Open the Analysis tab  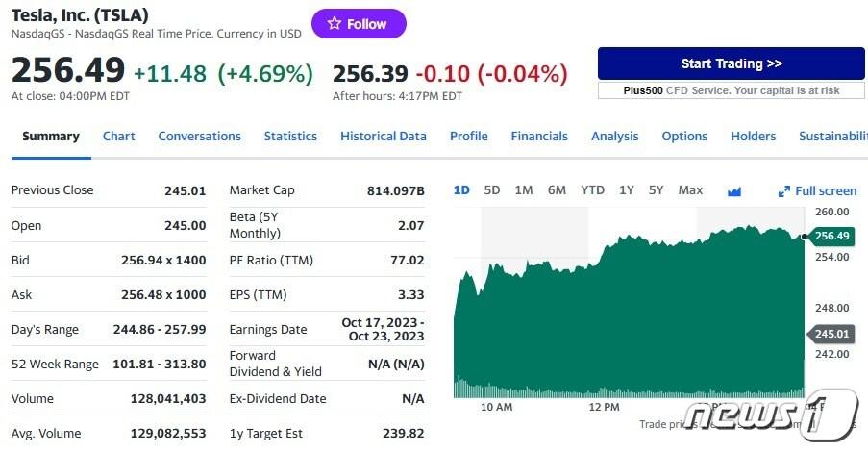click(x=614, y=137)
